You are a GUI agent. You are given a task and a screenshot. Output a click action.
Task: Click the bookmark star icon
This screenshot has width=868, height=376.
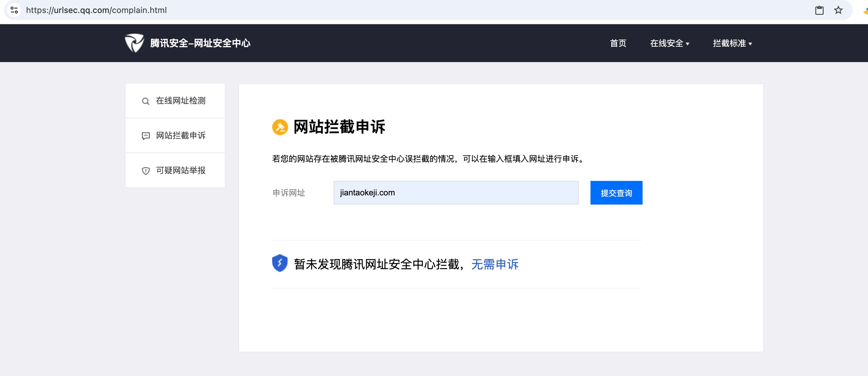tap(838, 10)
